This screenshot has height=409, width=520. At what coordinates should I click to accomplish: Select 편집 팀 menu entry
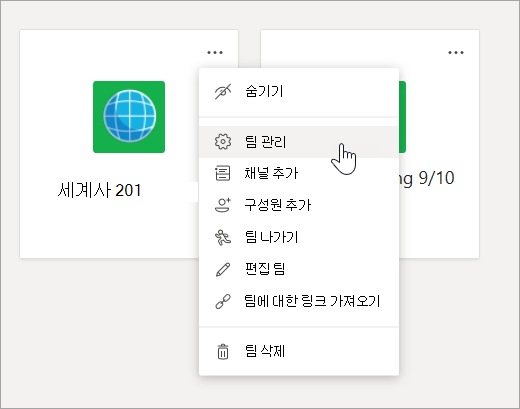pyautogui.click(x=299, y=269)
